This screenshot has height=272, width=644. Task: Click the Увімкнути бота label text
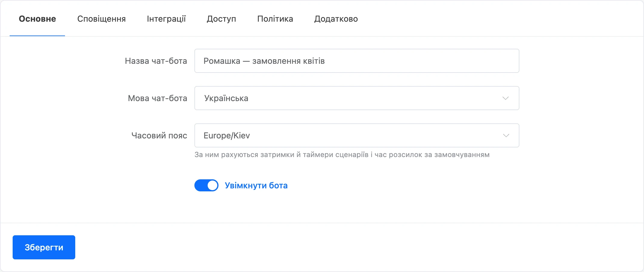tap(256, 185)
